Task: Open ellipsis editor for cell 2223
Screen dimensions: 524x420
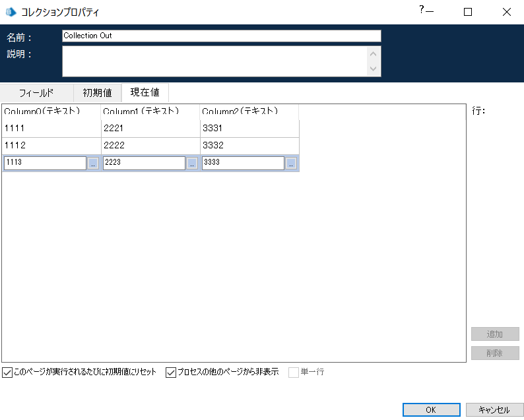Action: [192, 164]
